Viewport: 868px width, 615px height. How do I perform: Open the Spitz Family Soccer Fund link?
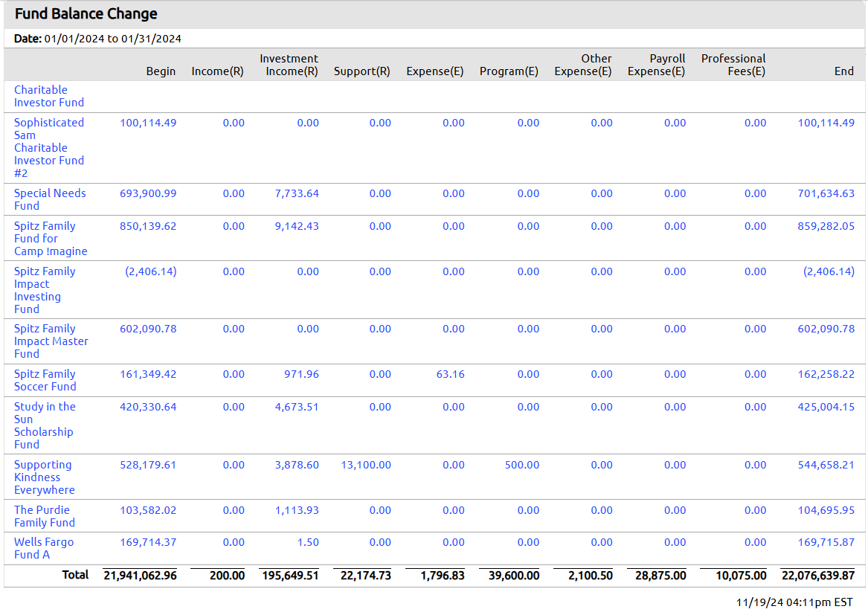point(45,380)
